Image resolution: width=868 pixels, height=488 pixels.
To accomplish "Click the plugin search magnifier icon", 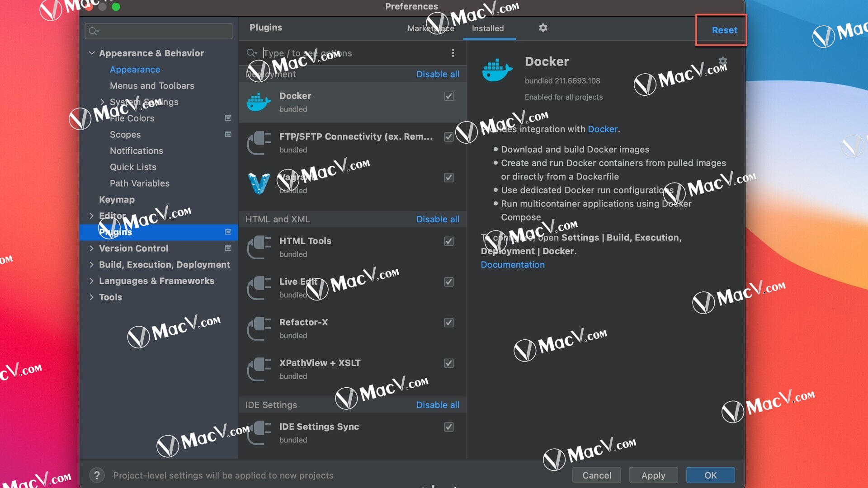I will click(x=251, y=53).
